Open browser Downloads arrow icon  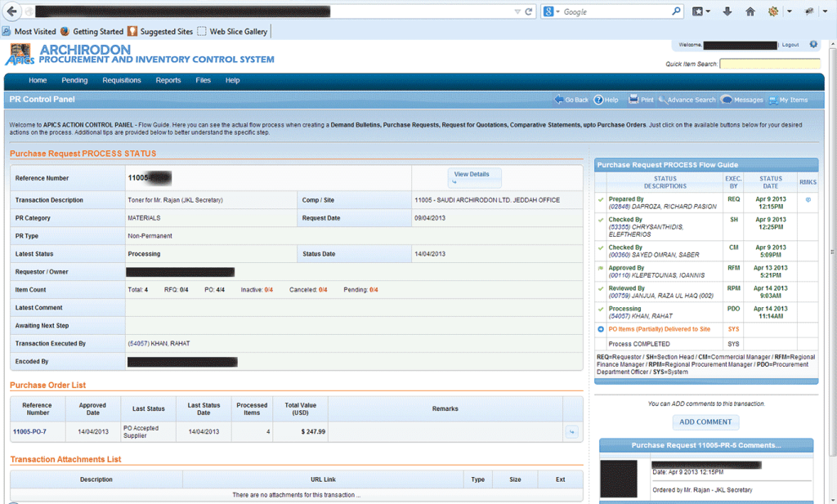coord(727,11)
